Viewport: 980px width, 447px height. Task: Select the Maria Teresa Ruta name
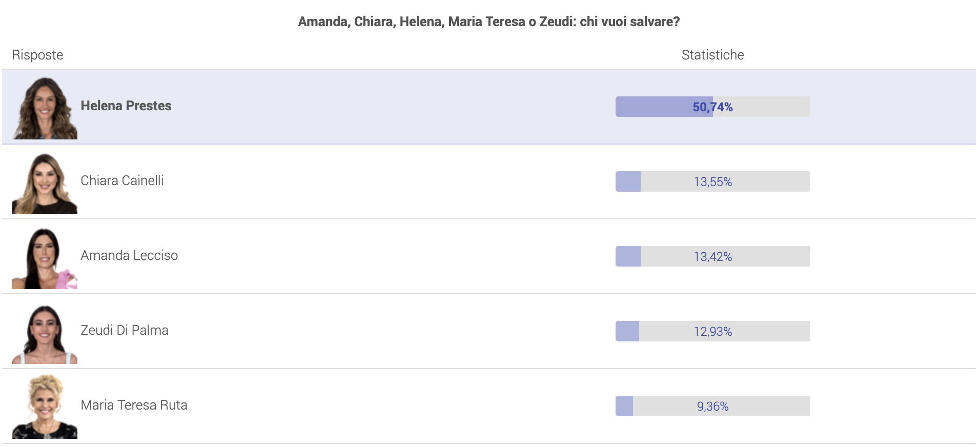point(134,405)
